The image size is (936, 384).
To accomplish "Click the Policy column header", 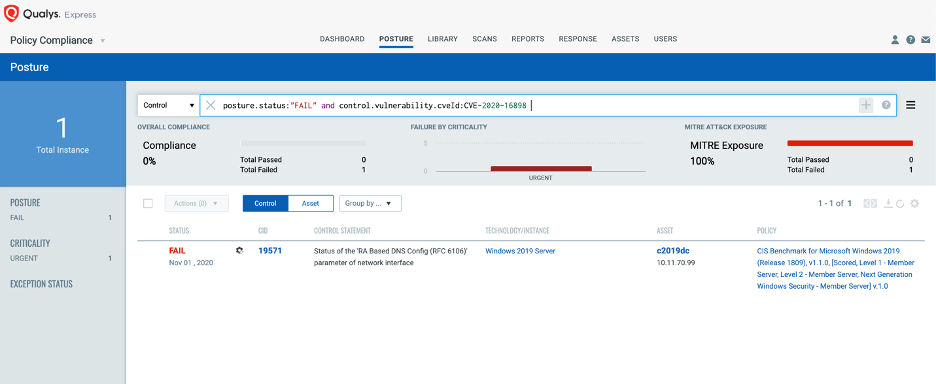I will click(766, 231).
